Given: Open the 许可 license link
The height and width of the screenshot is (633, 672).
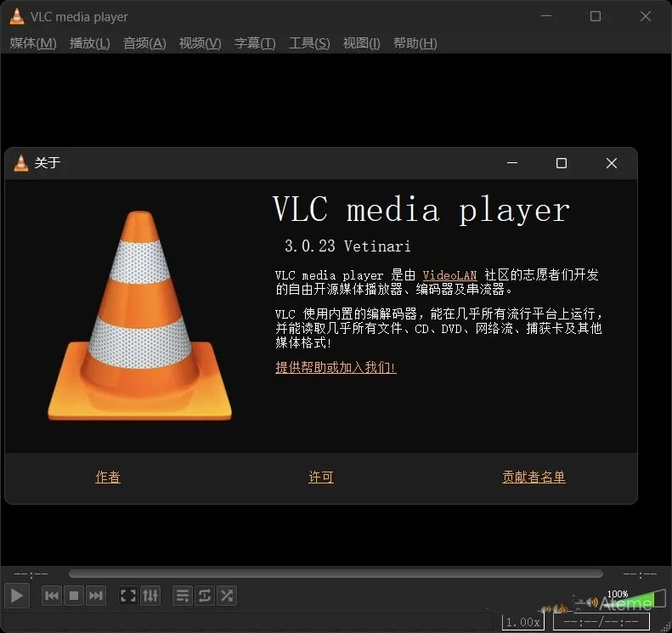Looking at the screenshot, I should [x=321, y=477].
